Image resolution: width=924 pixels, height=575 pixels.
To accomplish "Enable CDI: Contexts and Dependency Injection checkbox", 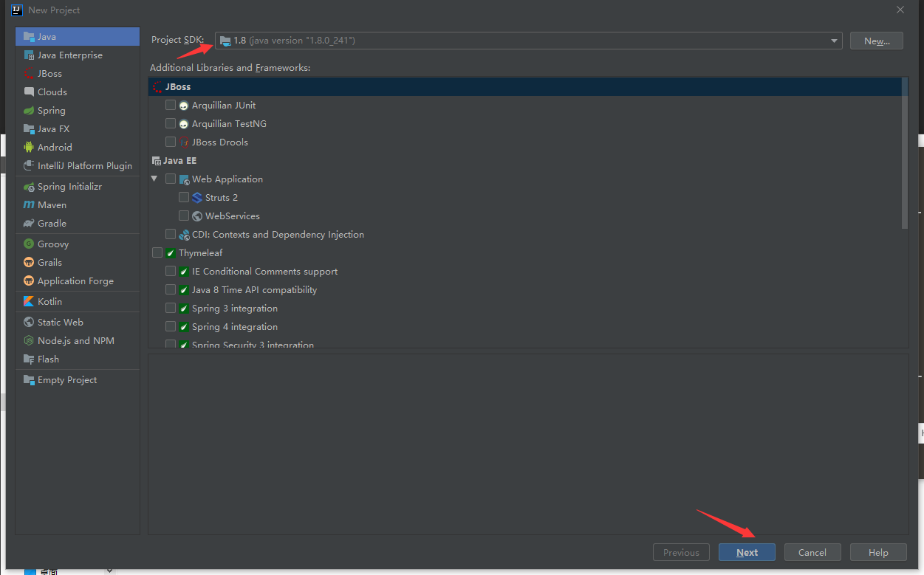I will 171,234.
